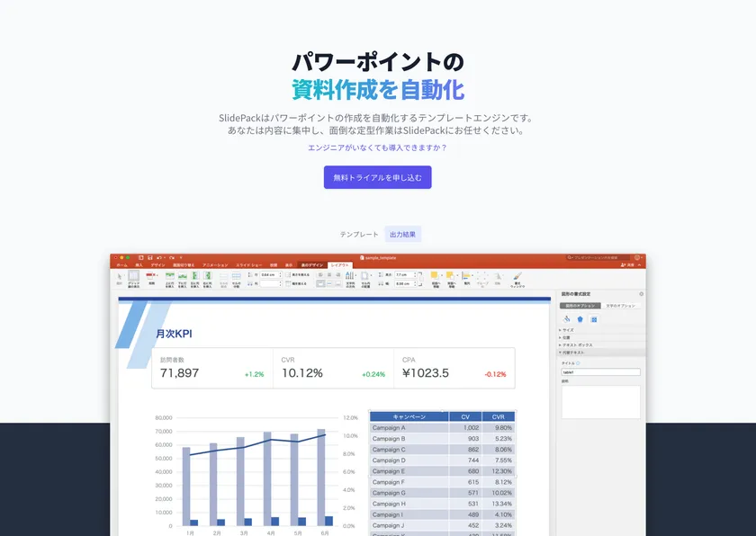
Task: Open the Send Backward dropdown arrow
Action: click(457, 275)
